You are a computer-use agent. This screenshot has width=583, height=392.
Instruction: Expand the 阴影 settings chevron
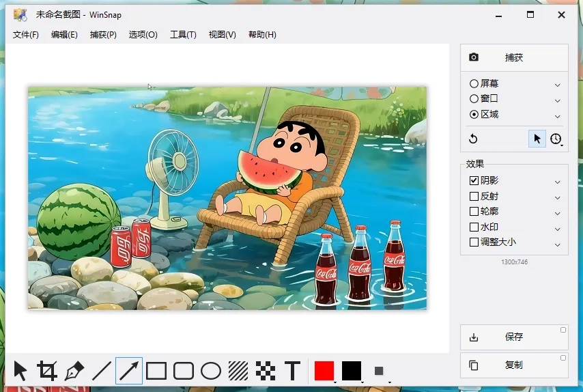tap(557, 182)
